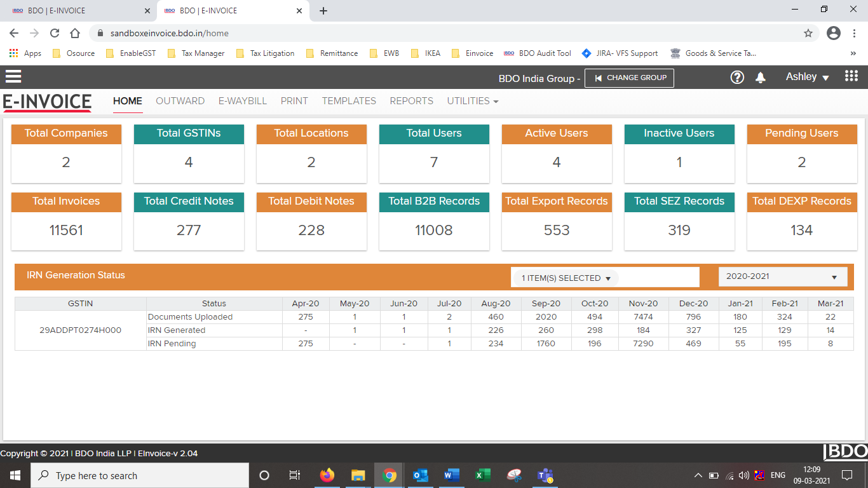Click the IRN Generated row label
This screenshot has height=488, width=868.
177,330
